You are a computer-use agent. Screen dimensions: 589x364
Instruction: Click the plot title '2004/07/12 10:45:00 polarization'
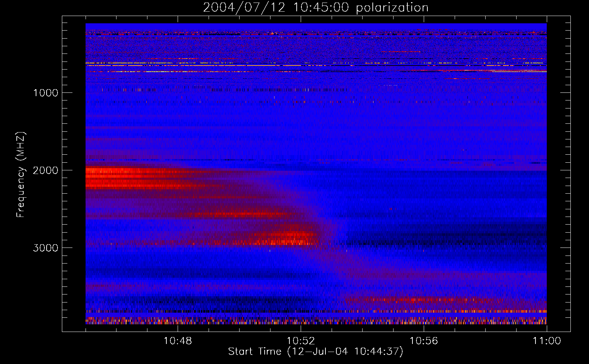(316, 8)
